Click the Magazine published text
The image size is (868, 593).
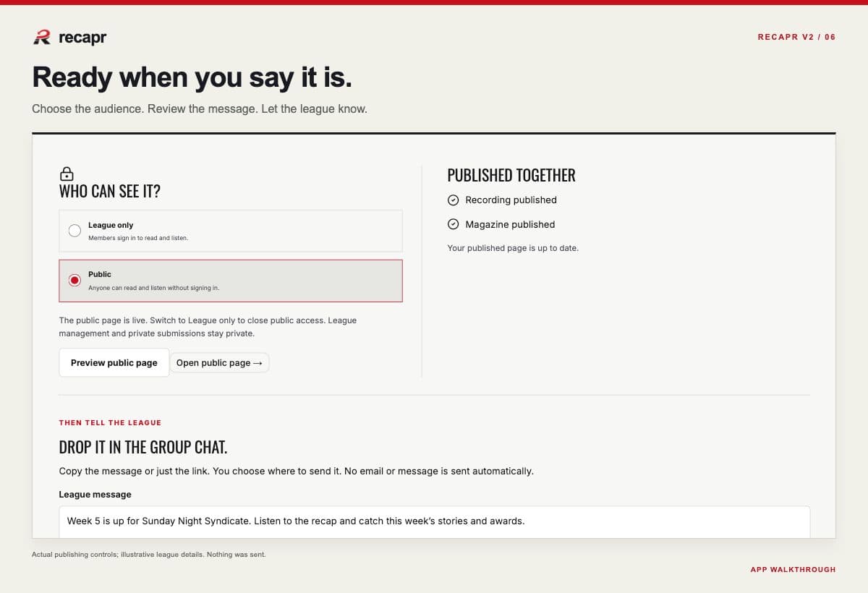[510, 224]
